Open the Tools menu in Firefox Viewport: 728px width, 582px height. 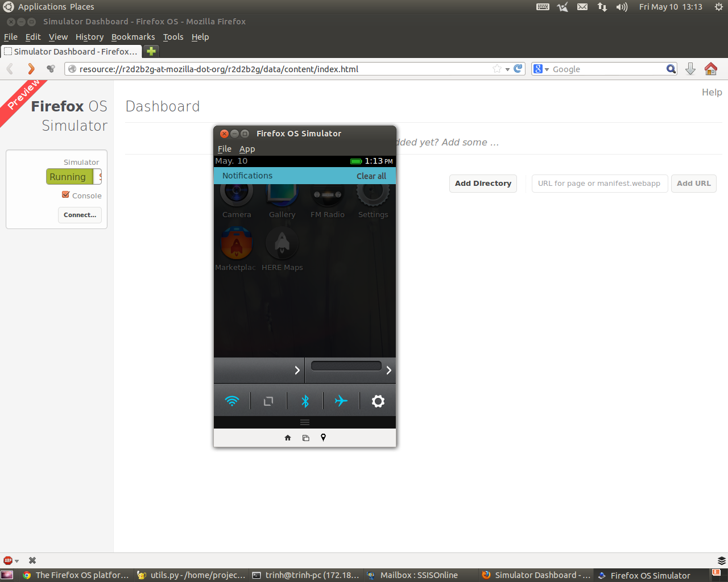pyautogui.click(x=173, y=36)
